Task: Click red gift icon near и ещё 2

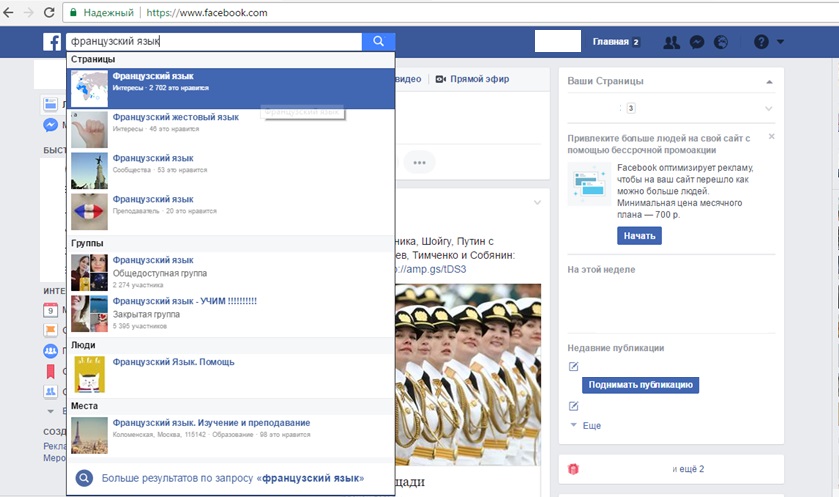Action: pos(573,469)
